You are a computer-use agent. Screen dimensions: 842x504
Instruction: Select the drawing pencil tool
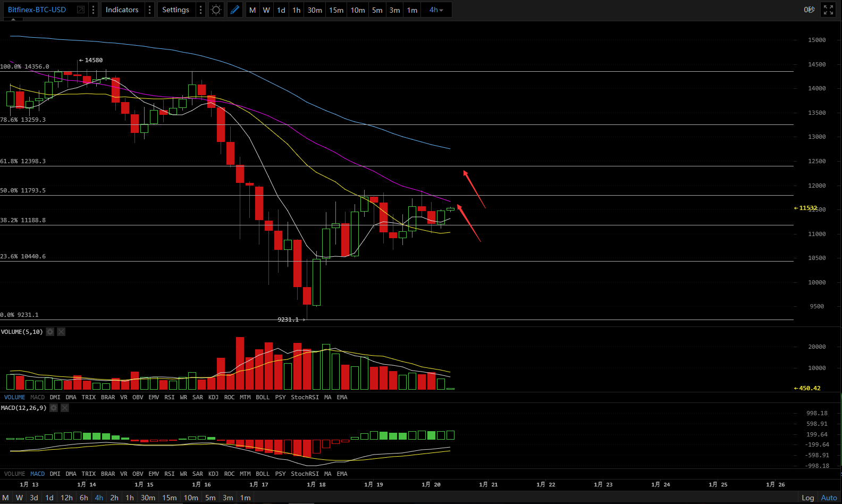(234, 10)
